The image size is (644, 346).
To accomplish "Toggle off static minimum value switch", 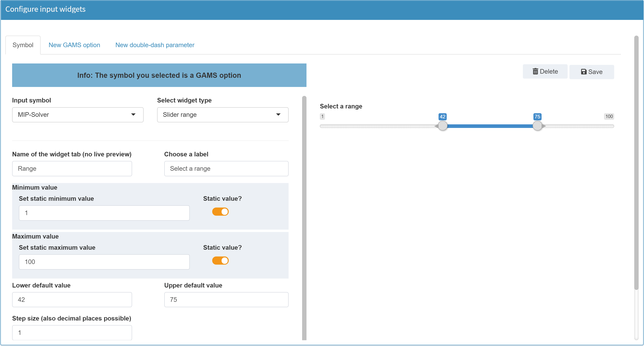I will point(220,212).
